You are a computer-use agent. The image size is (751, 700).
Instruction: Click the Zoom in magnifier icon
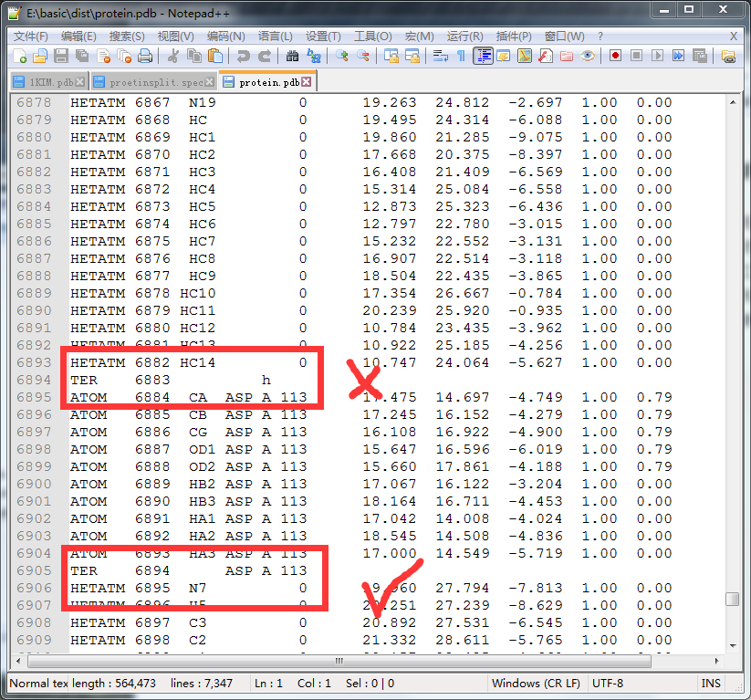(x=342, y=57)
